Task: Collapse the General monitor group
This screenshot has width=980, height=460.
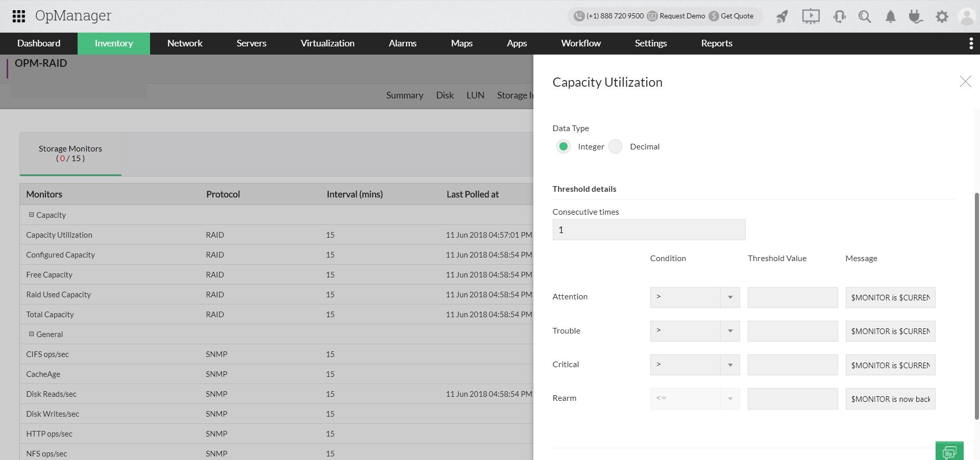Action: pyautogui.click(x=31, y=334)
